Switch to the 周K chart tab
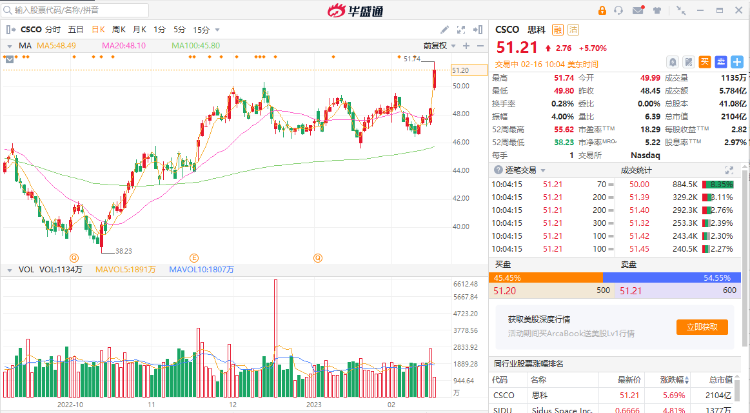Viewport: 750px width, 413px height. [119, 30]
